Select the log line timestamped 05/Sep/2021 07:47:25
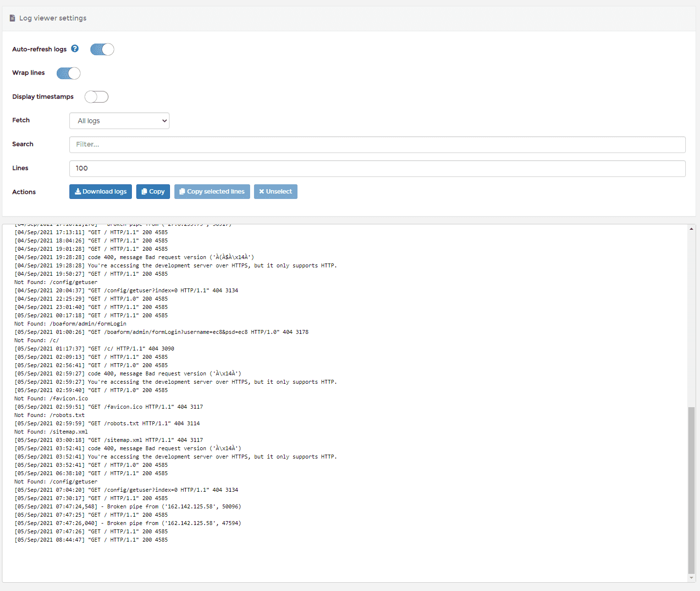This screenshot has width=700, height=591. pyautogui.click(x=91, y=515)
